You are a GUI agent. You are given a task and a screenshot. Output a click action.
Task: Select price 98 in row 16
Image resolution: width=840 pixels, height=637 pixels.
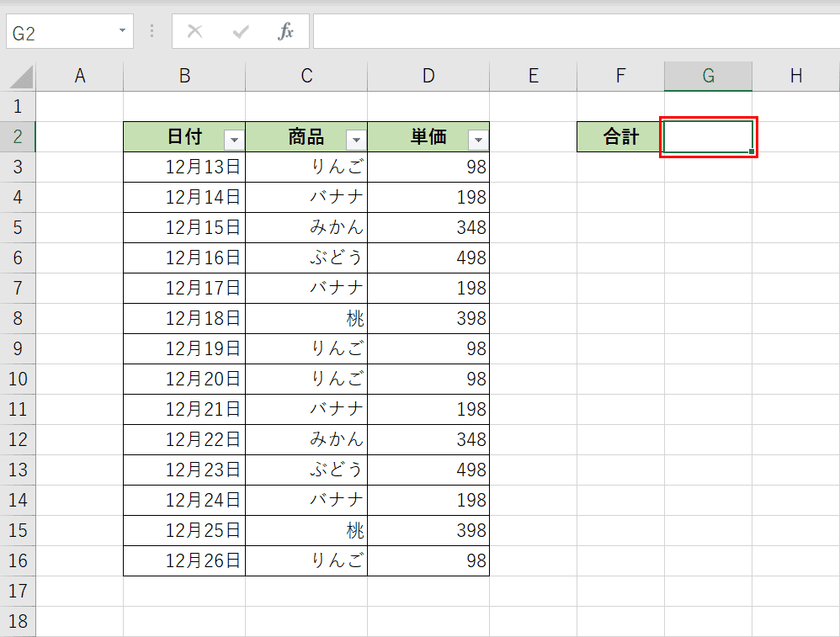pyautogui.click(x=428, y=561)
